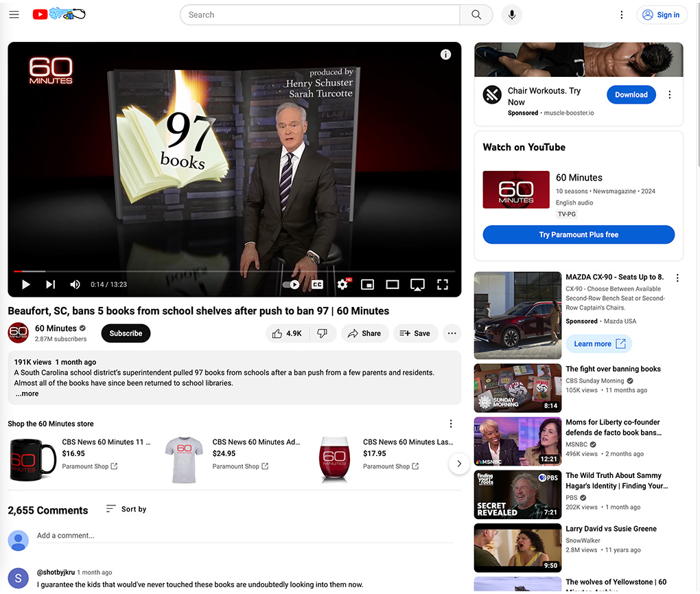Skip to next video
Screen dimensions: 700x594
click(x=50, y=284)
